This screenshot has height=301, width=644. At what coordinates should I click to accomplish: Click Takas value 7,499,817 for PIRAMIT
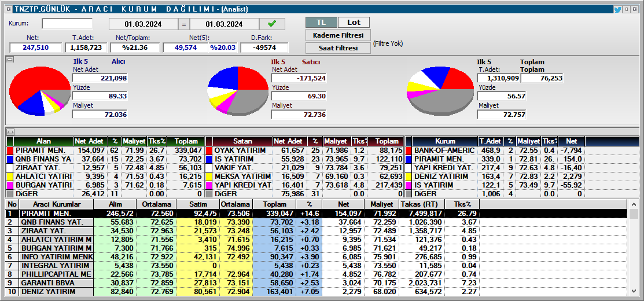click(421, 214)
